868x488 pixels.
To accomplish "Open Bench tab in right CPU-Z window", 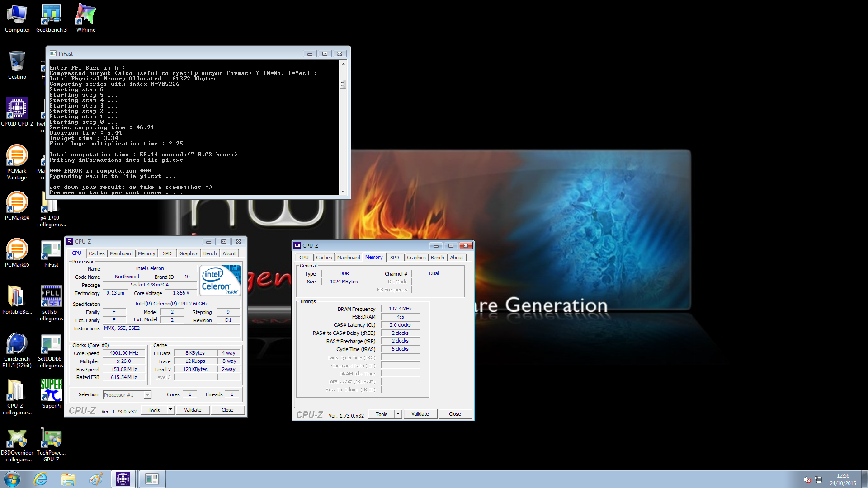I will tap(437, 258).
